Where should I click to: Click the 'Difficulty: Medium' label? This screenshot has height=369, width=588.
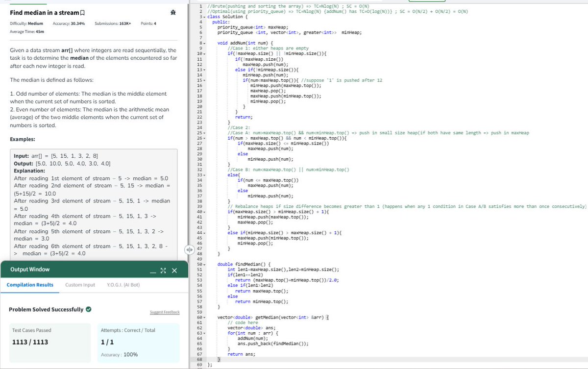click(26, 23)
